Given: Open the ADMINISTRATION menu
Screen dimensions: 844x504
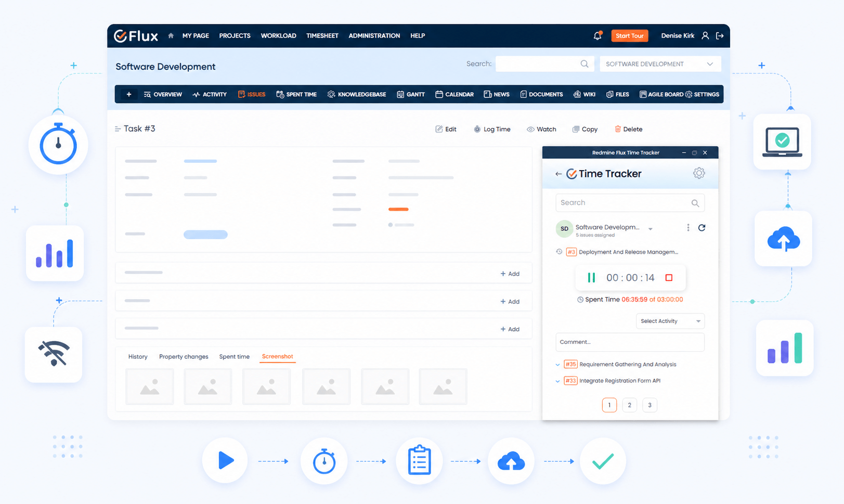Looking at the screenshot, I should click(374, 36).
